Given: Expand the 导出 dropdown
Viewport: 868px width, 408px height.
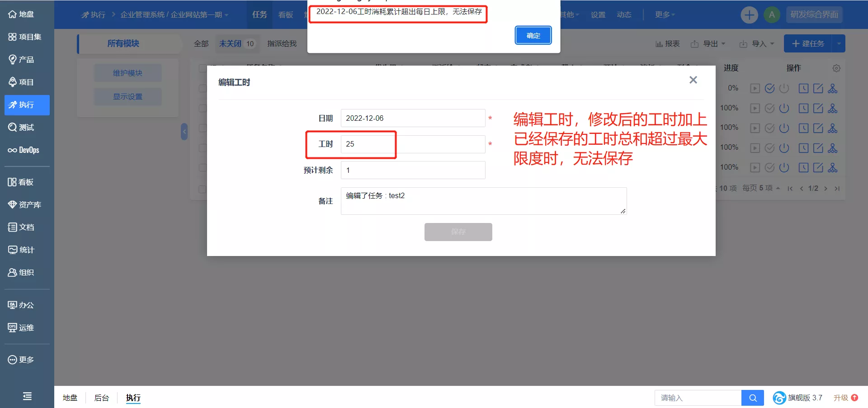Looking at the screenshot, I should (x=708, y=44).
